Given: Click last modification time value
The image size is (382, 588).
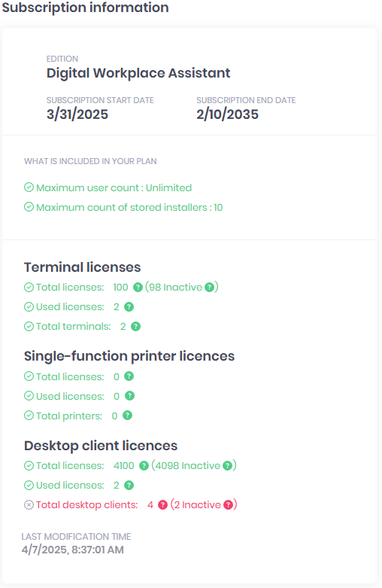Looking at the screenshot, I should tap(73, 550).
